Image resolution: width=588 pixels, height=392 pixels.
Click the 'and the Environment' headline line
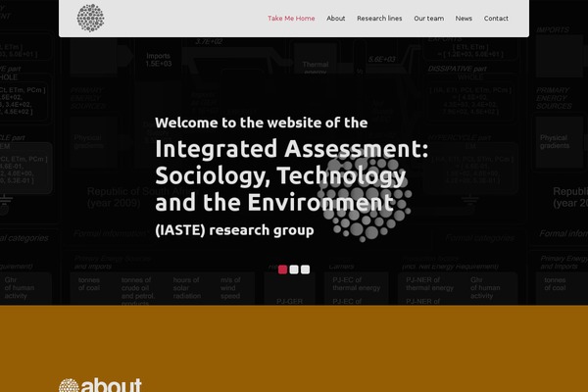[274, 202]
